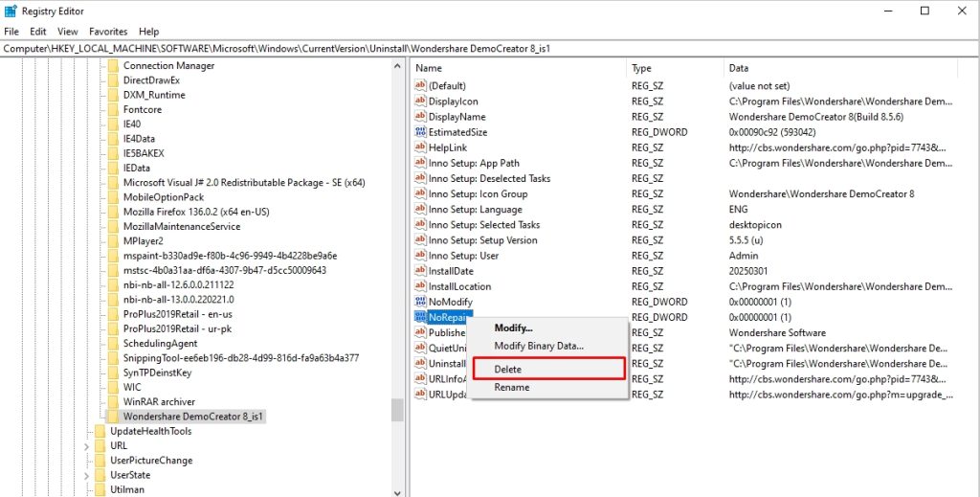Click the data cell 'desktopicon'
This screenshot has height=497, width=980.
click(755, 224)
